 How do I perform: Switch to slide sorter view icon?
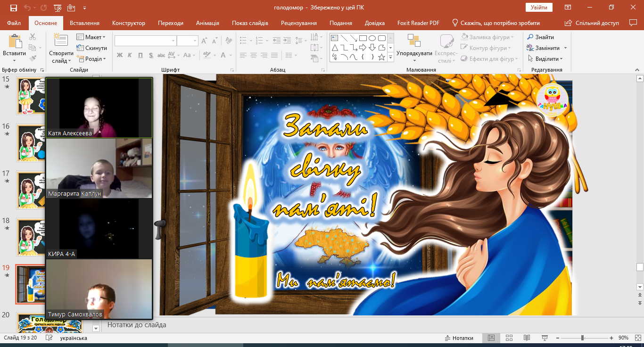tap(509, 338)
